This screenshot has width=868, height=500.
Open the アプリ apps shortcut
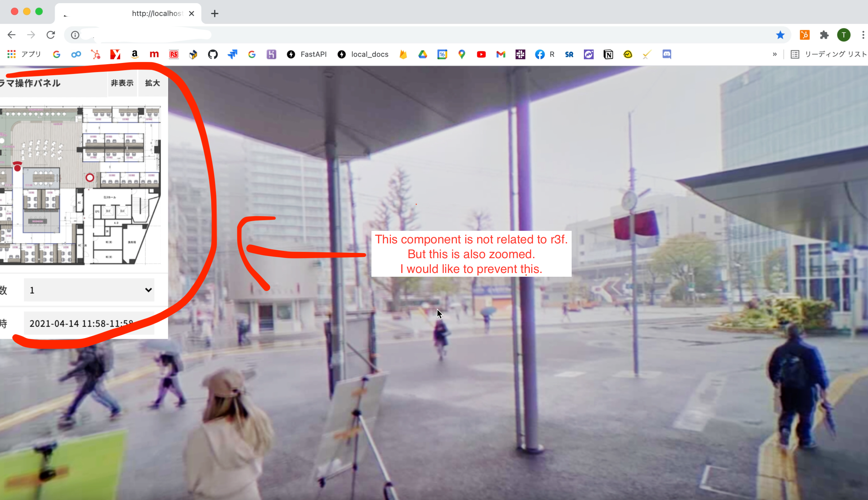24,54
